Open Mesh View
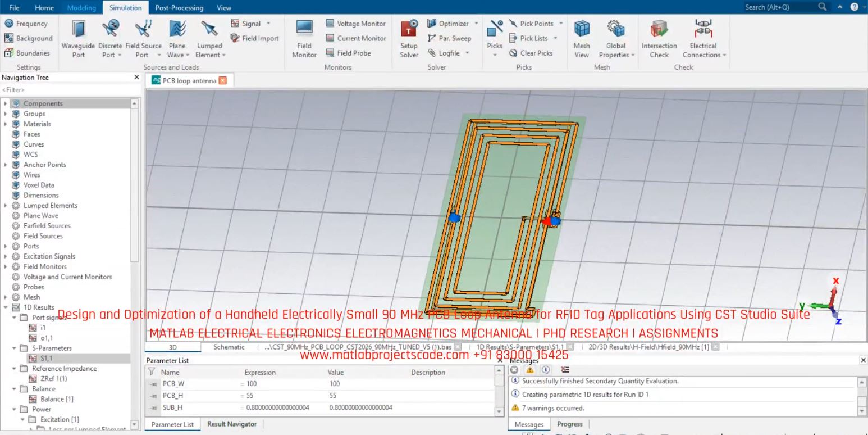 tap(582, 39)
